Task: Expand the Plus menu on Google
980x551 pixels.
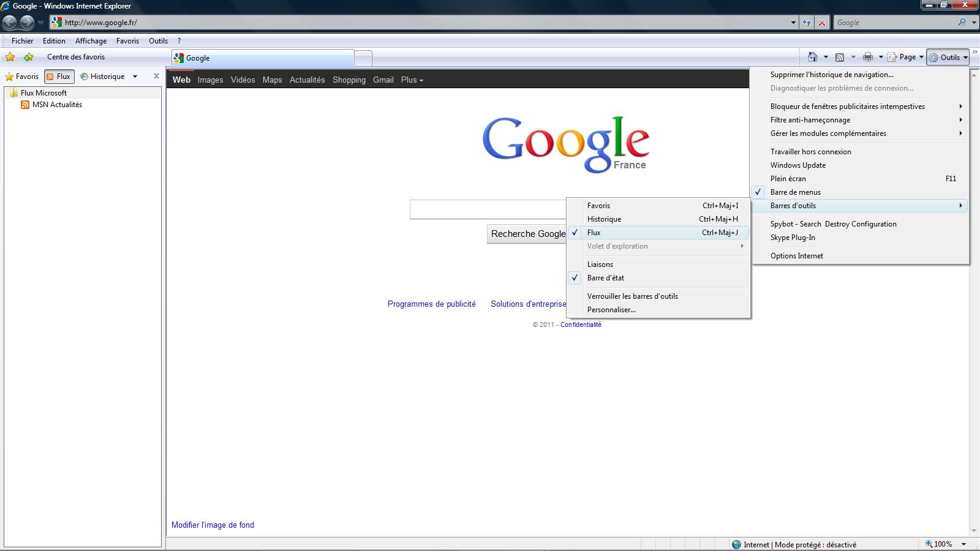Action: pos(412,80)
